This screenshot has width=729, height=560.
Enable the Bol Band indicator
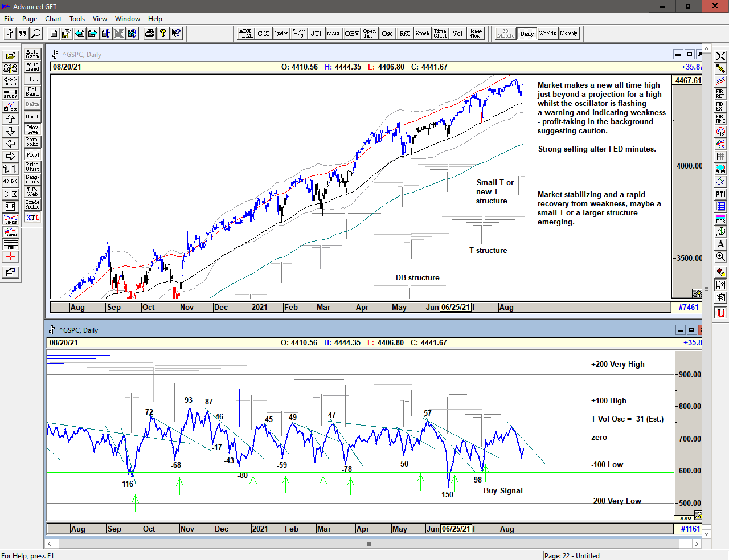coord(32,92)
